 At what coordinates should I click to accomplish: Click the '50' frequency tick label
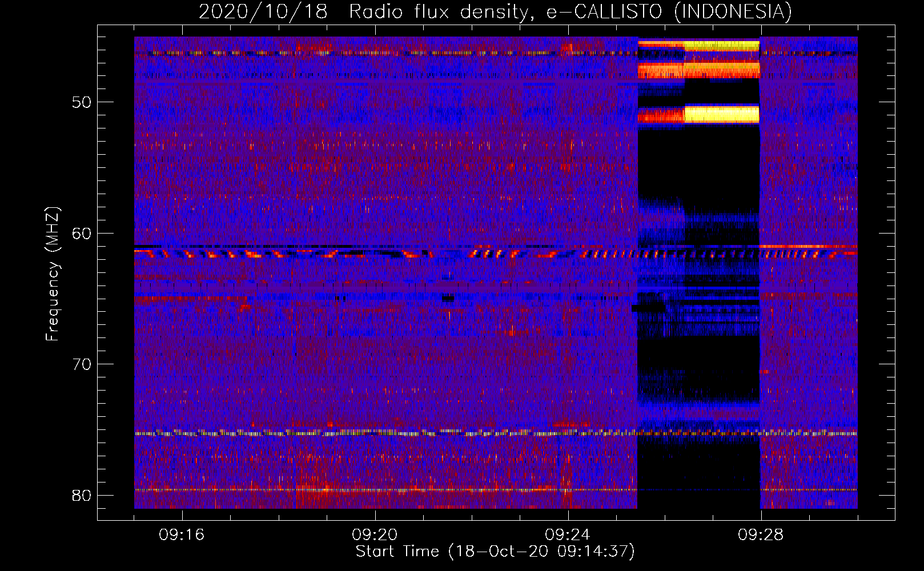click(x=82, y=103)
